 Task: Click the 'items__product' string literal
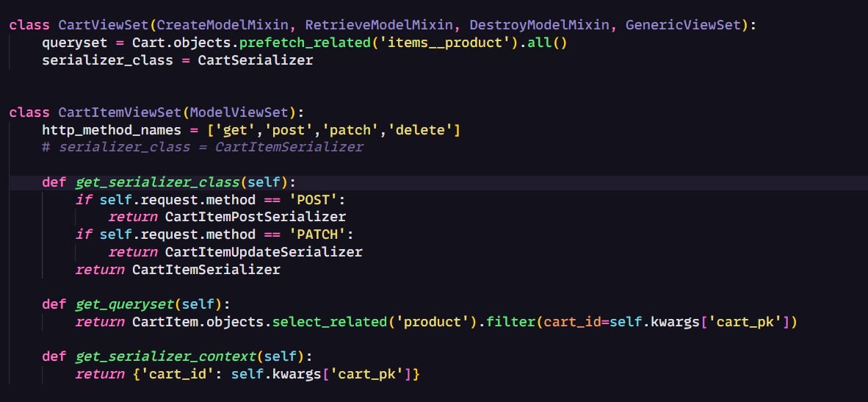[444, 43]
